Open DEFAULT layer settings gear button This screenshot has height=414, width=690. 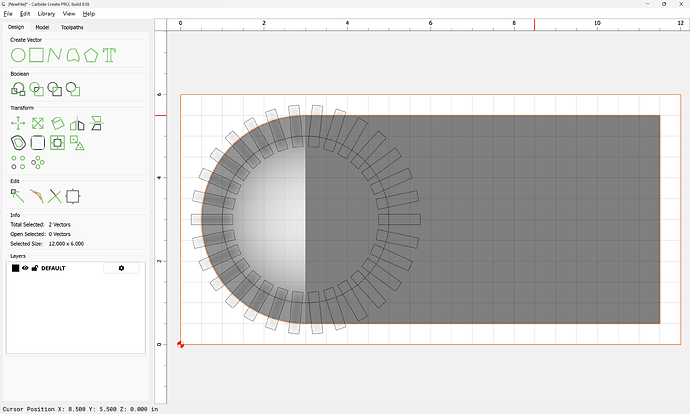click(122, 268)
